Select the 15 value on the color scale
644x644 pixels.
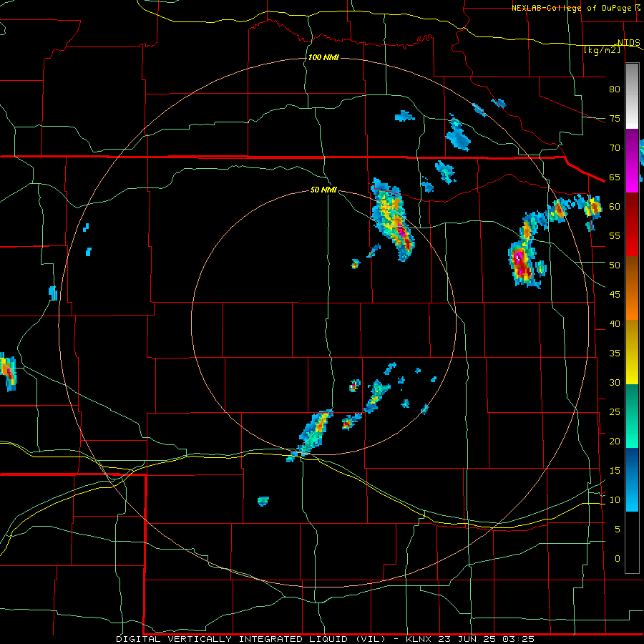pos(615,471)
